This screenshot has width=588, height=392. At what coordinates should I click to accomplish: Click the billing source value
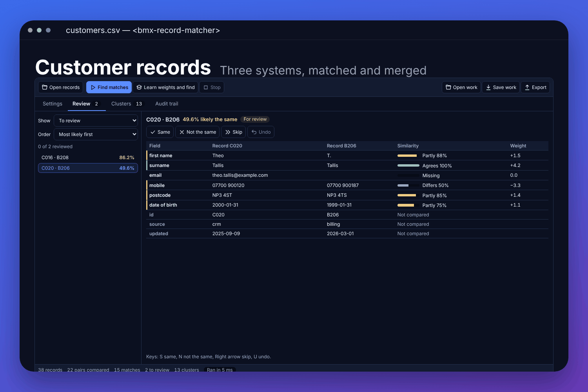tap(333, 224)
